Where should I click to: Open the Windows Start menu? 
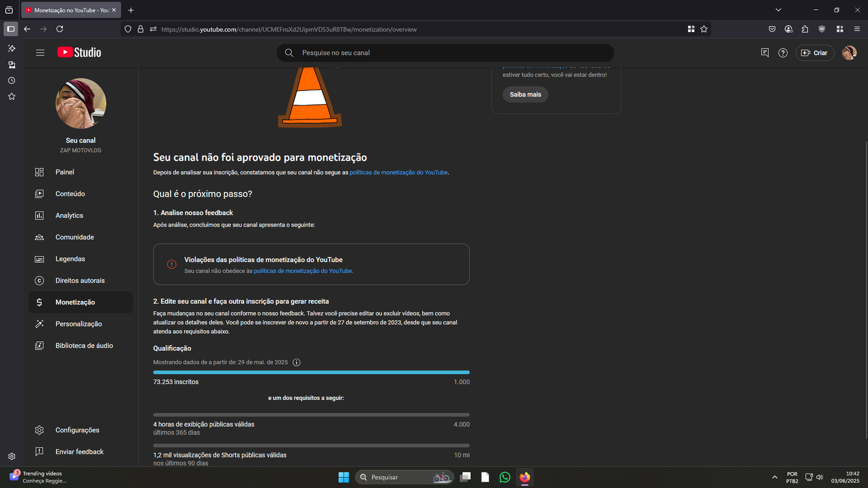point(343,477)
